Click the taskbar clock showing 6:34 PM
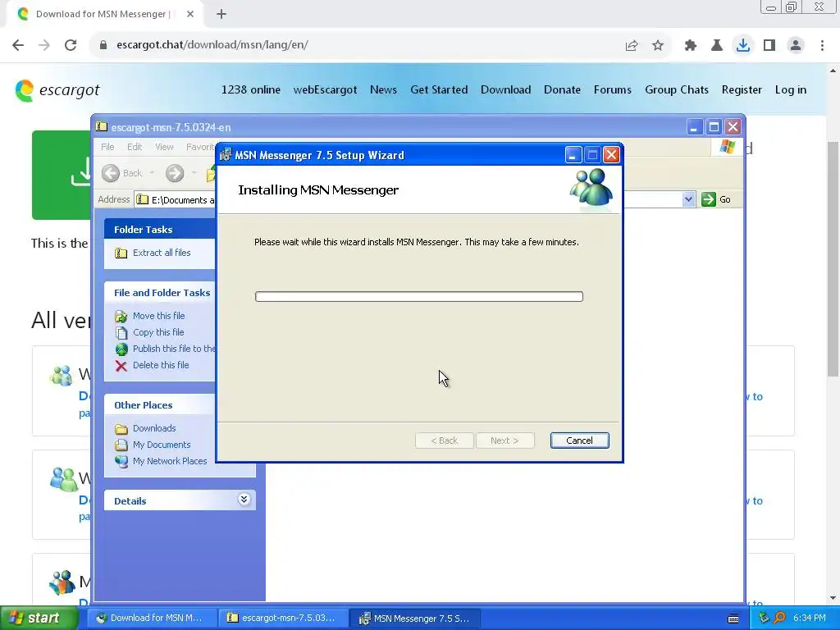Image resolution: width=840 pixels, height=630 pixels. (x=810, y=619)
